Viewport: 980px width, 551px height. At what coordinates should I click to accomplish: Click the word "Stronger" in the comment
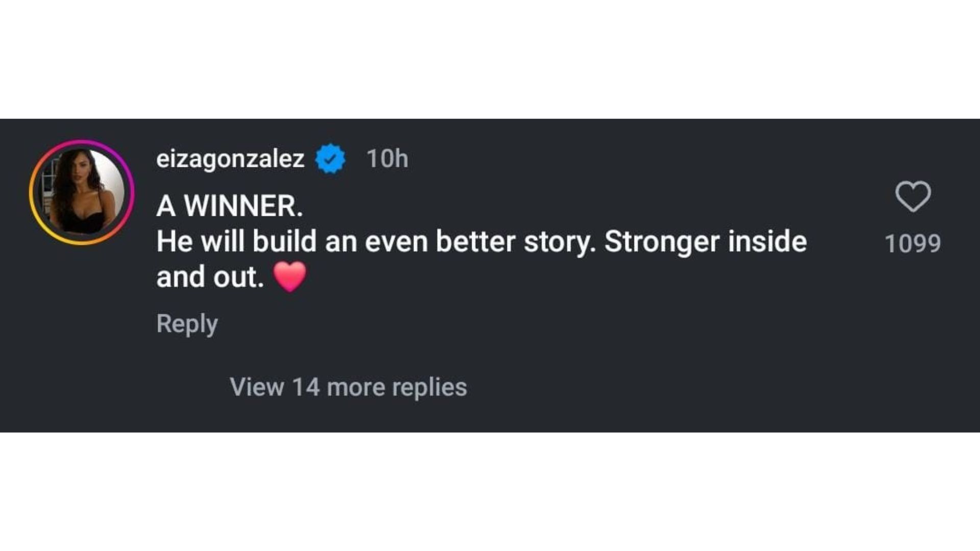click(661, 242)
